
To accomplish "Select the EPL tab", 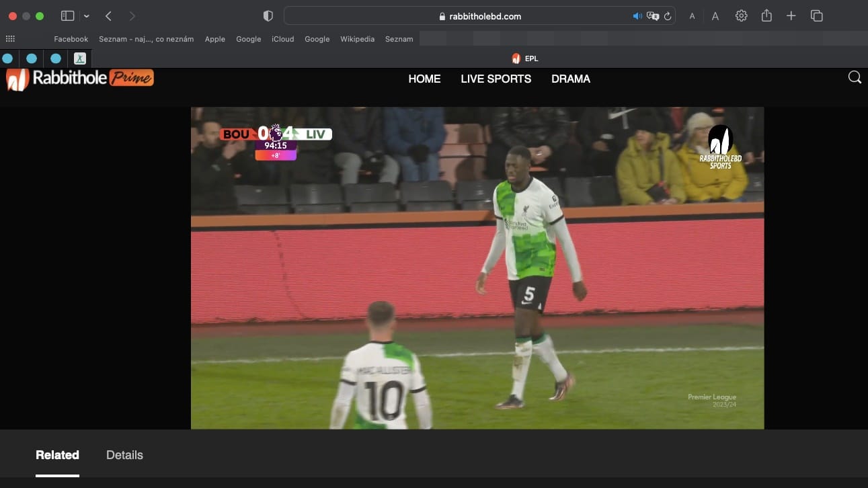I will point(525,58).
